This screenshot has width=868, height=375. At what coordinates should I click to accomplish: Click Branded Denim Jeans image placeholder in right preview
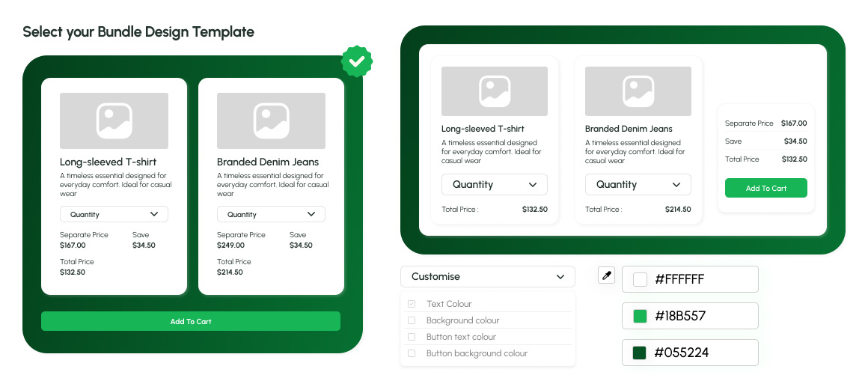coord(638,91)
